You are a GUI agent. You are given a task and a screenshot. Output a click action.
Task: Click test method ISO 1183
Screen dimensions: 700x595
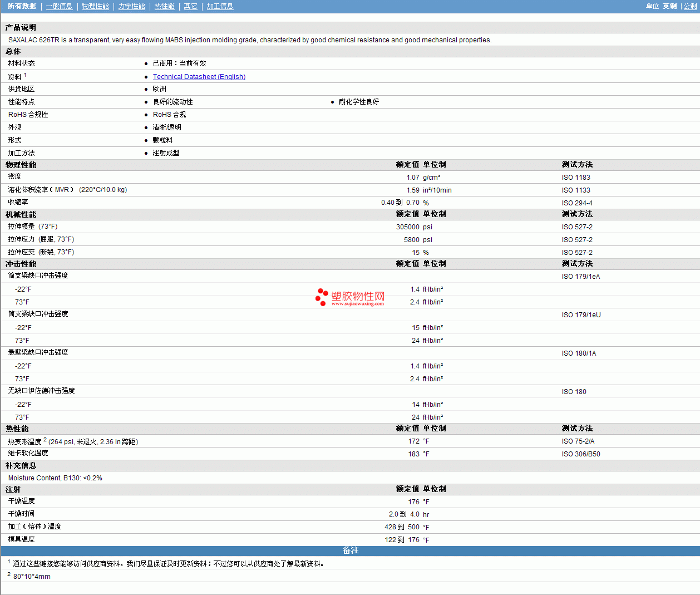576,178
